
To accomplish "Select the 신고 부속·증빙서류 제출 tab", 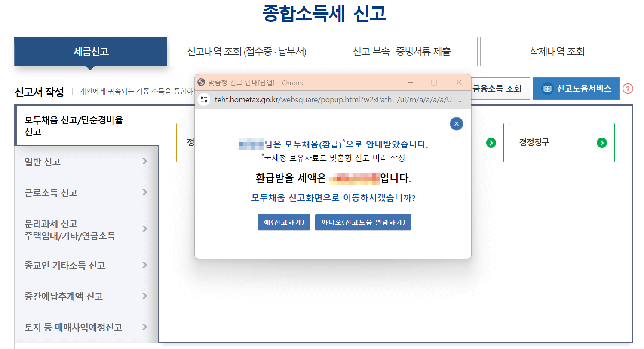I will coord(401,51).
